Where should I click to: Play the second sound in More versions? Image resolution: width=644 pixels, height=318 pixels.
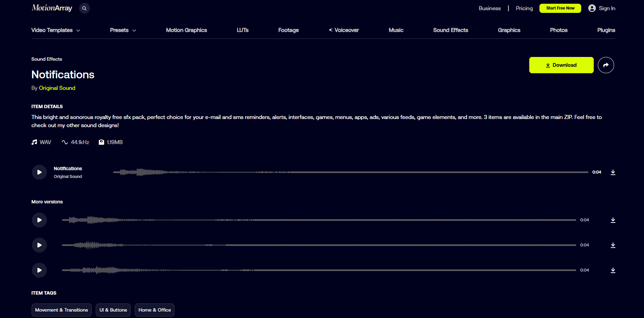[x=39, y=245]
